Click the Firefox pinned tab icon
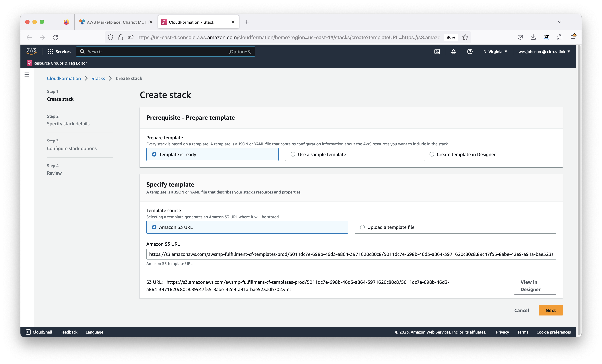Image resolution: width=602 pixels, height=364 pixels. [x=66, y=22]
